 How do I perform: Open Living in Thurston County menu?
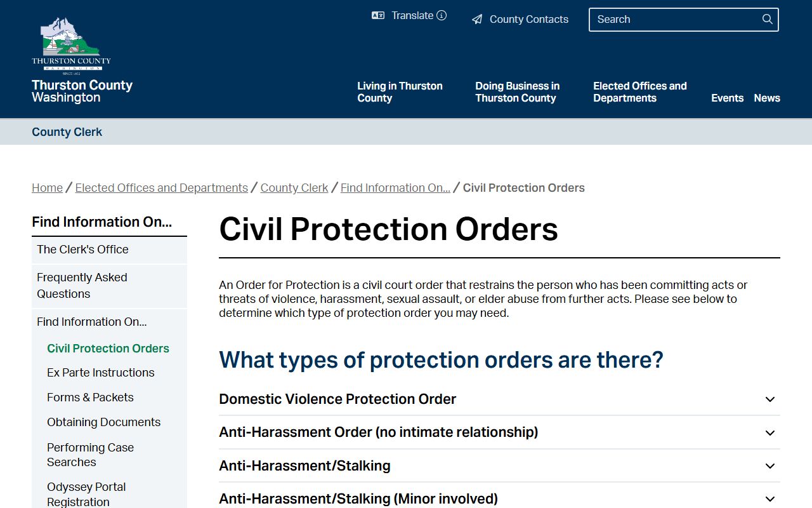pyautogui.click(x=400, y=92)
